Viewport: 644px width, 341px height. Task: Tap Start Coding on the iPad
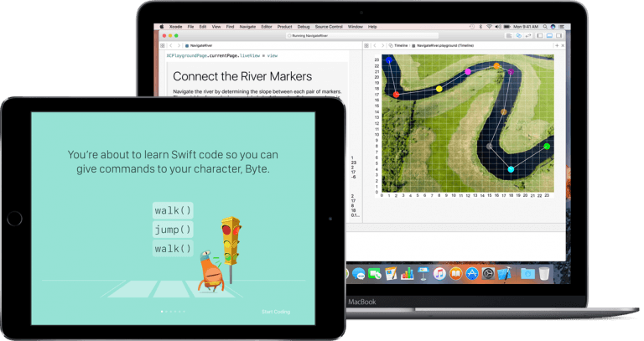click(276, 312)
